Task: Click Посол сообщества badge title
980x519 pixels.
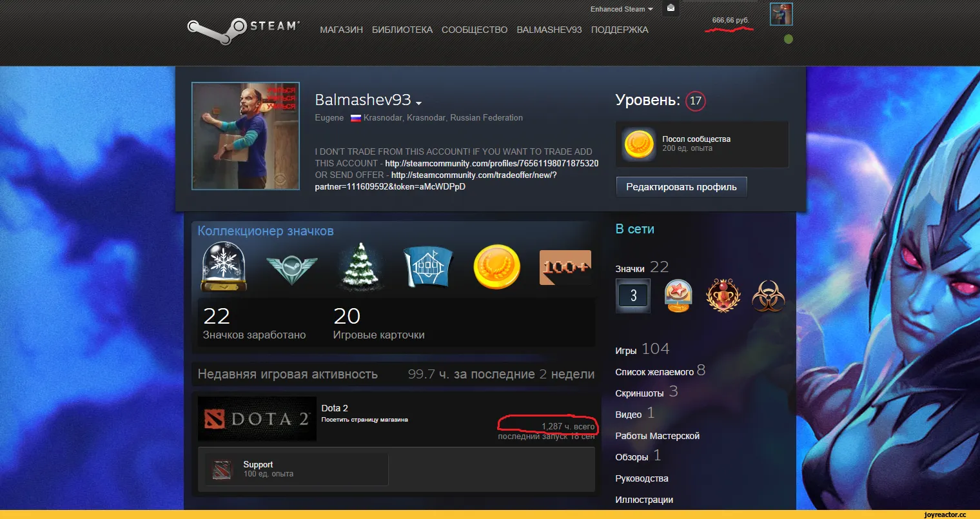Action: [x=696, y=139]
